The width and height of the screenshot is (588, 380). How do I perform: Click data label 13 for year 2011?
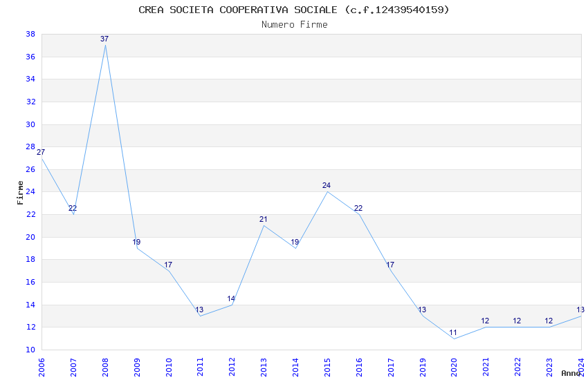click(199, 310)
